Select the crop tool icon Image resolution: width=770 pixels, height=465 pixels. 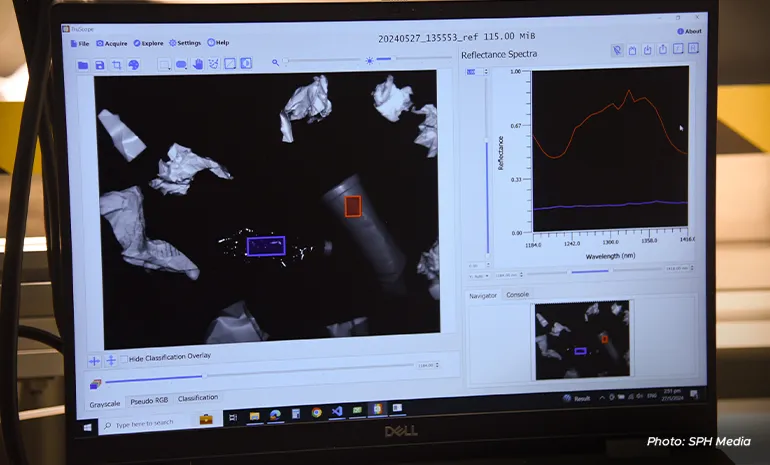116,65
